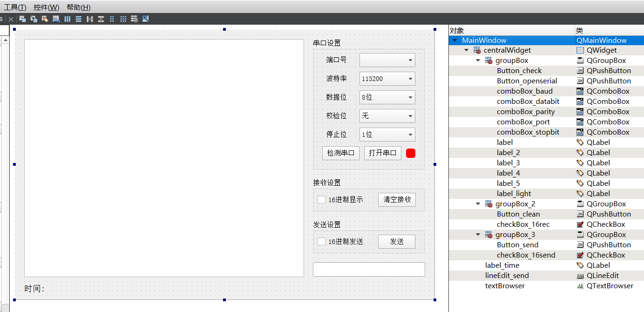This screenshot has height=312, width=644.
Task: Select checkBox_16send in the object tree
Action: coord(526,255)
